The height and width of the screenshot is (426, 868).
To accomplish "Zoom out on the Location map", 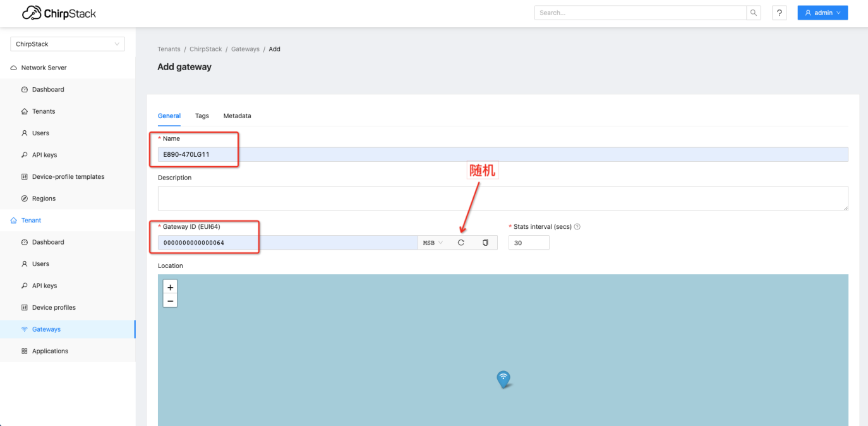I will [x=170, y=300].
